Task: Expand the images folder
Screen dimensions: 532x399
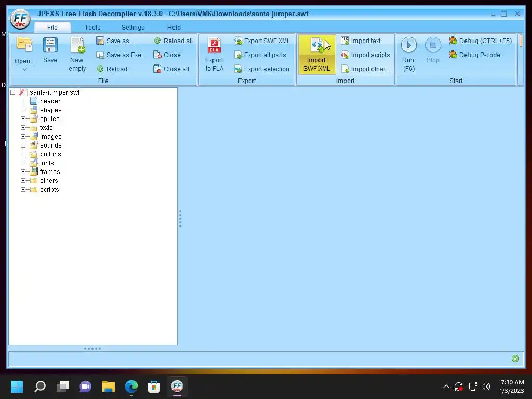Action: click(23, 137)
